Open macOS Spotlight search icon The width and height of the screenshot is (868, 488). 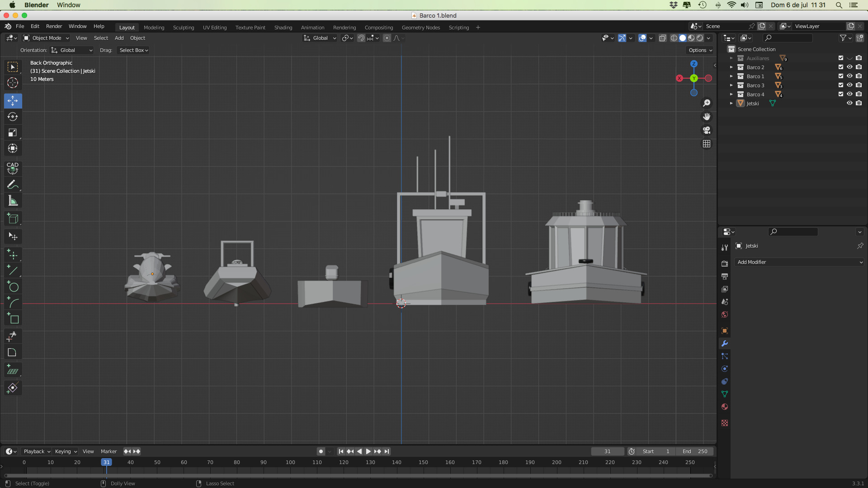point(839,5)
